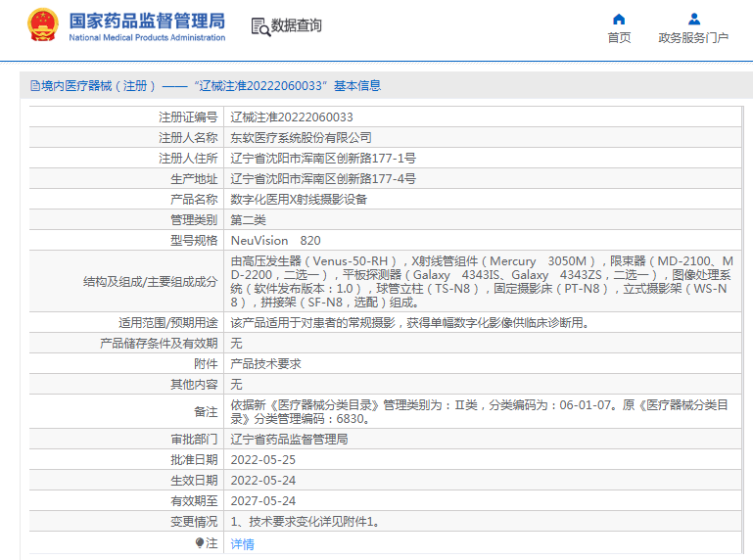Click the 其他内容 label
753x560 pixels.
(194, 385)
